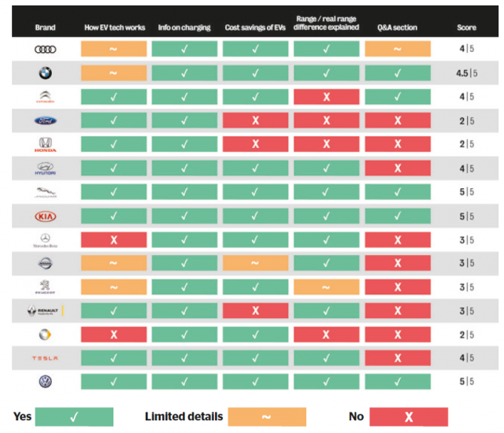Click Audi's orange cell under Q&A section

click(398, 49)
